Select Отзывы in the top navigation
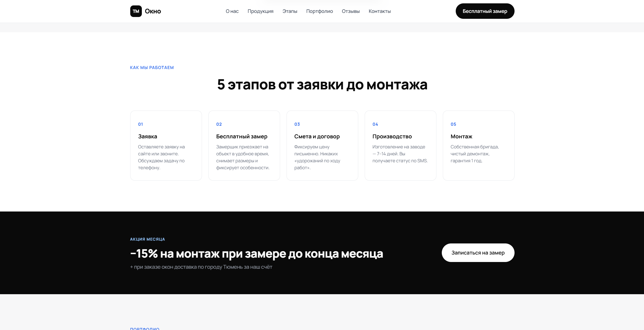 [x=350, y=11]
